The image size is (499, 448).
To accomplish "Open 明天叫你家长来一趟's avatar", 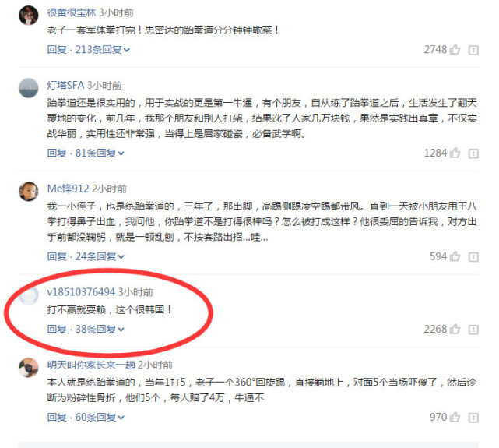I will pos(29,368).
